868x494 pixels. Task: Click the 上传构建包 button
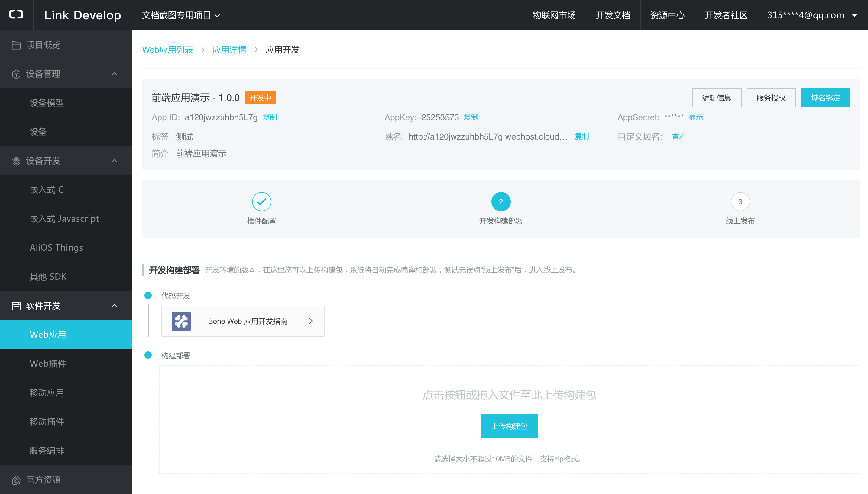(x=509, y=426)
